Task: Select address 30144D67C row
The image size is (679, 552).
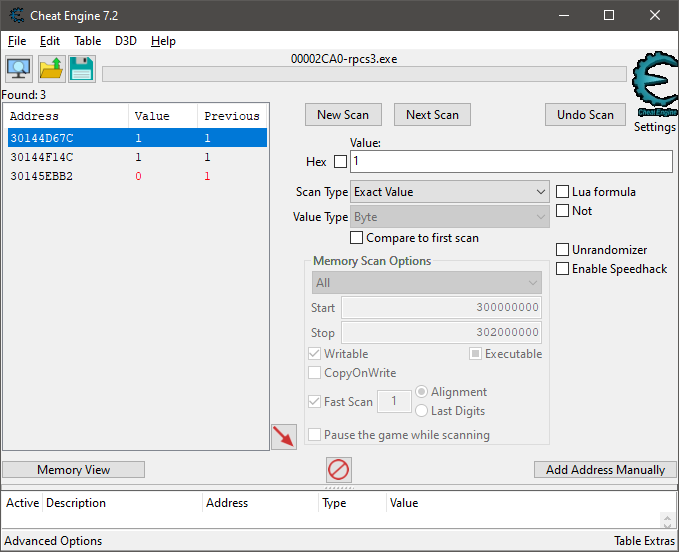Action: 137,138
